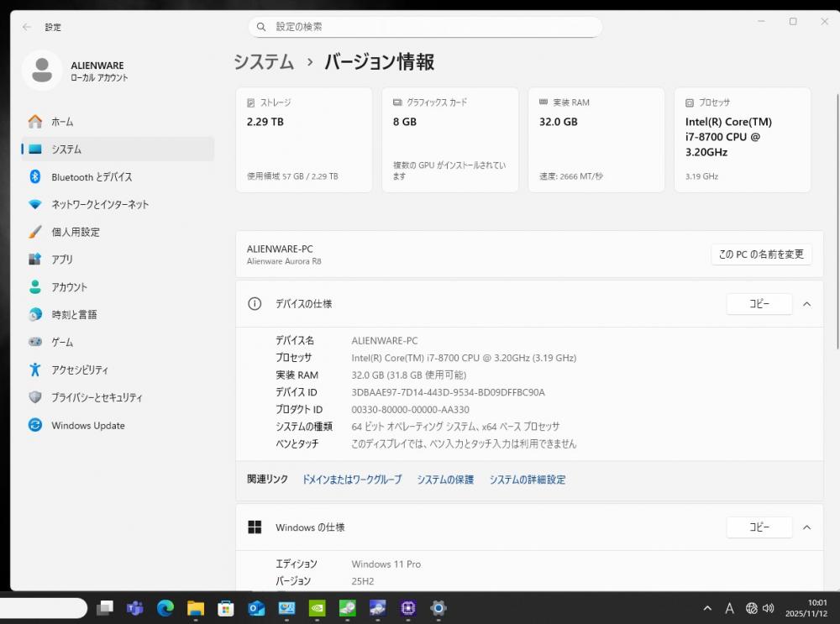
Task: Open the ホーム page from sidebar
Action: click(62, 122)
